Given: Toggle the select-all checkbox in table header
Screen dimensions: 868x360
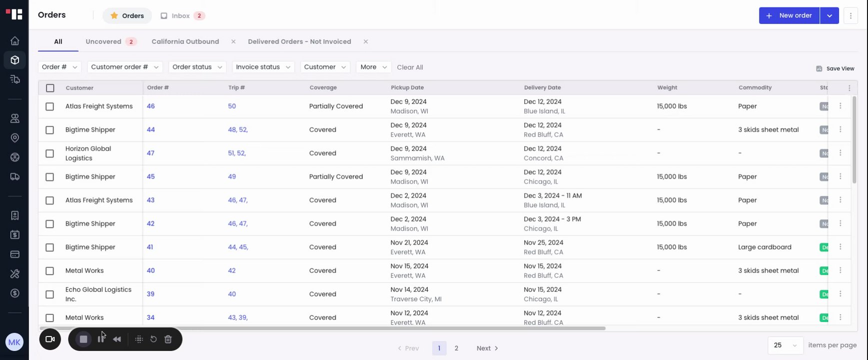Looking at the screenshot, I should pos(50,88).
